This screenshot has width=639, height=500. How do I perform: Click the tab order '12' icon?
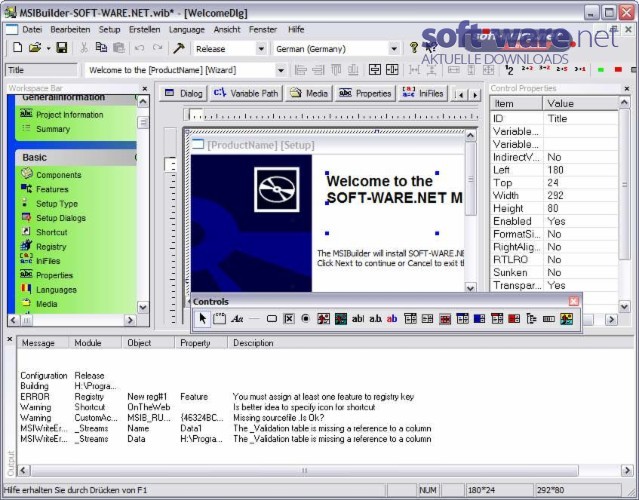pos(509,70)
